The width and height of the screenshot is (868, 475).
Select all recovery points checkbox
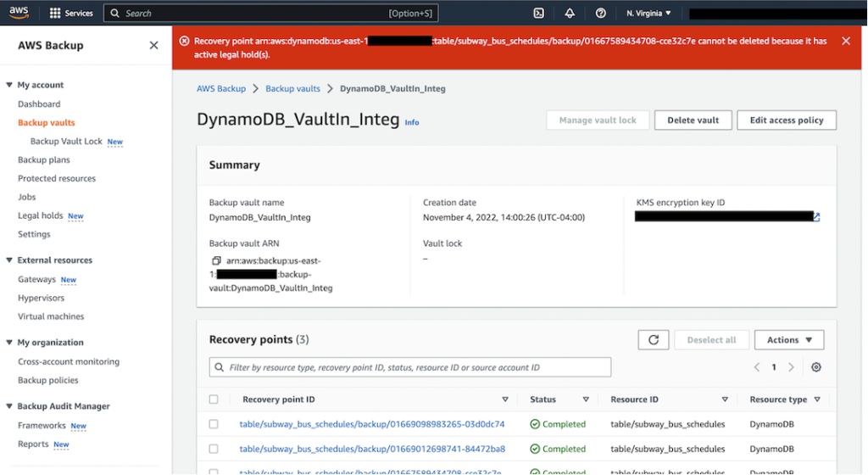point(214,400)
